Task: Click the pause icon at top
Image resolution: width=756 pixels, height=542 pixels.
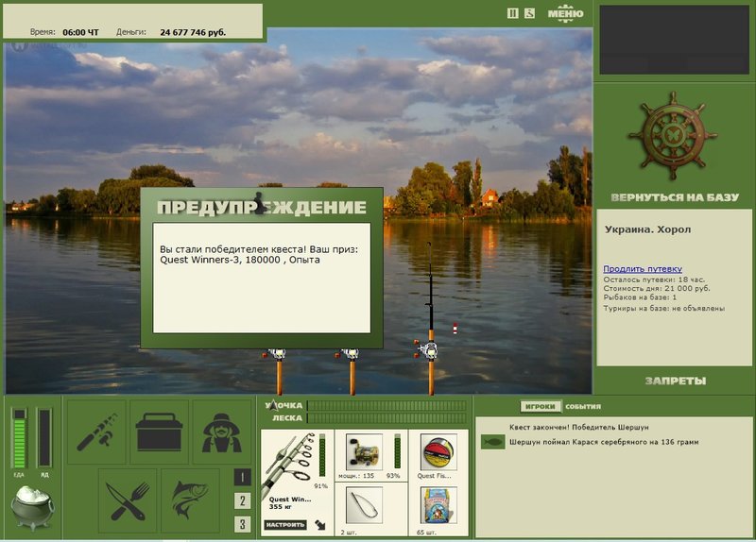Action: (512, 13)
